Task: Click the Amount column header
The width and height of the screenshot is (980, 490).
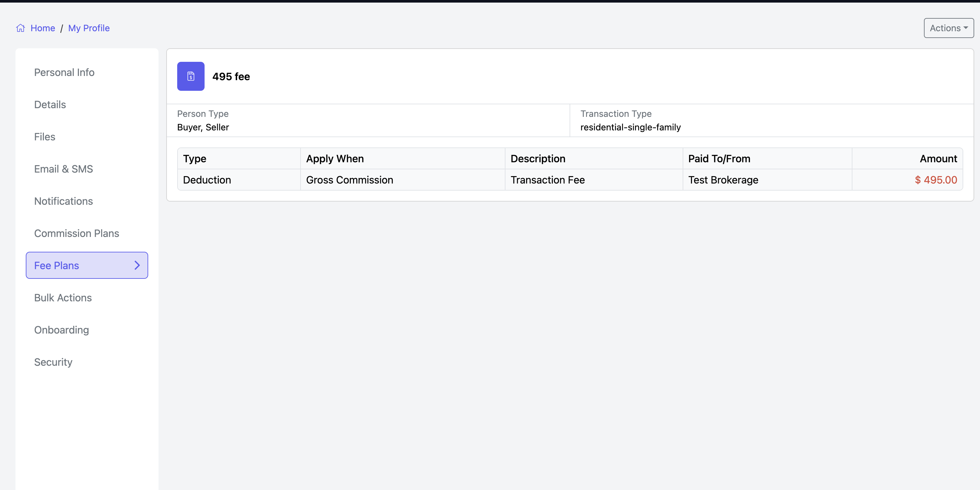Action: tap(938, 158)
